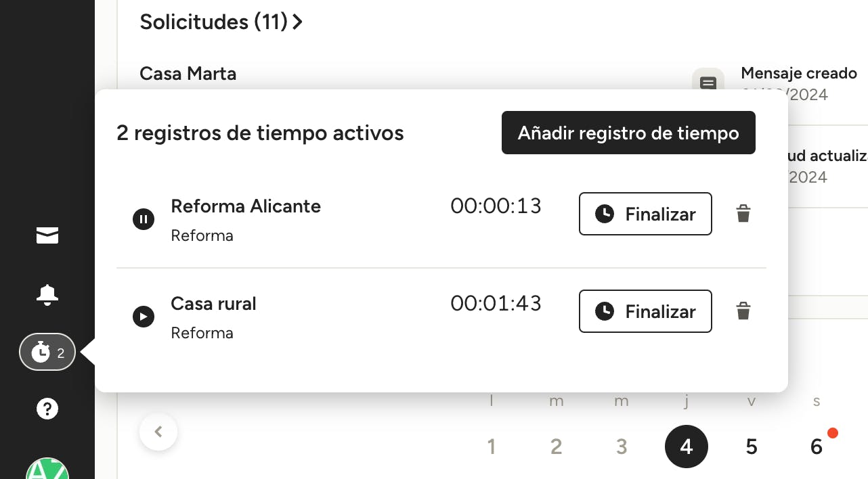The width and height of the screenshot is (868, 479).
Task: Open the help question mark icon
Action: tap(47, 409)
